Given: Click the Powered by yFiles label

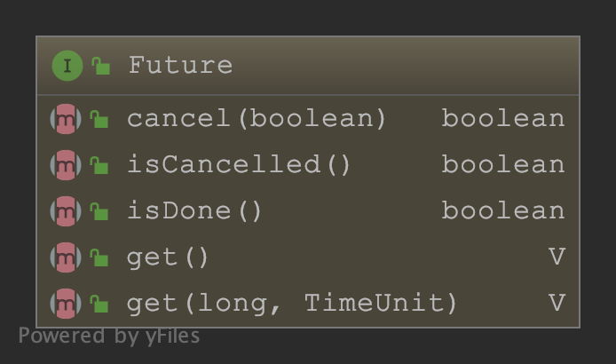Looking at the screenshot, I should [109, 336].
